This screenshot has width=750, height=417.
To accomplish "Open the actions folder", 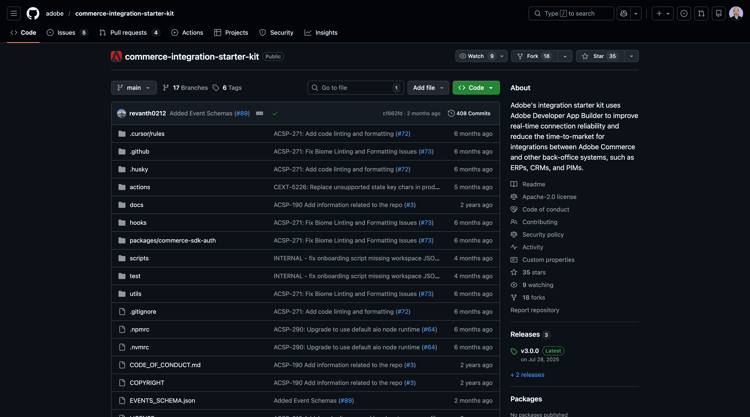I will [x=140, y=187].
